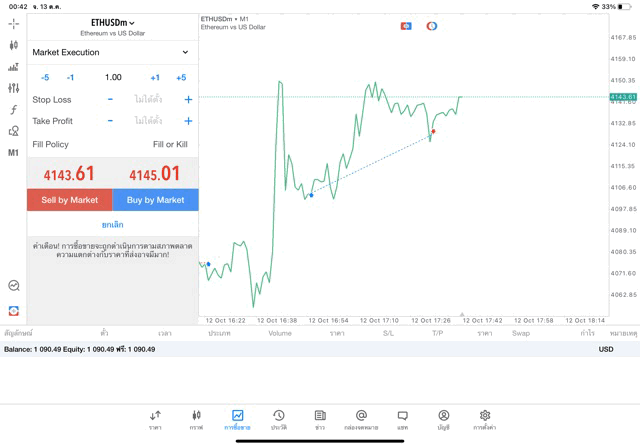The image size is (640, 447).
Task: Decrease volume by -1
Action: pos(70,77)
